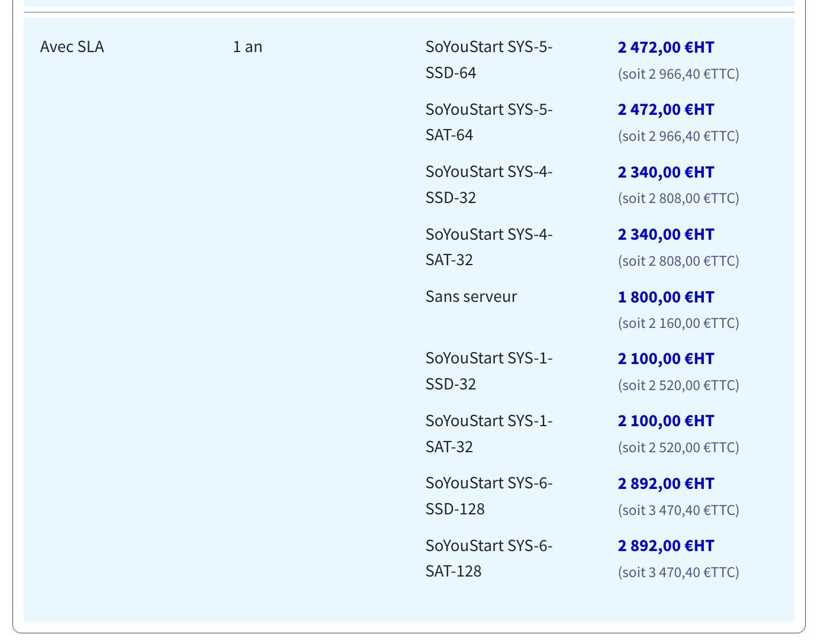Click '(soit 2 808,00 €TTC)' under SYS-4-SAT-32
The width and height of the screenshot is (817, 644).
point(678,261)
